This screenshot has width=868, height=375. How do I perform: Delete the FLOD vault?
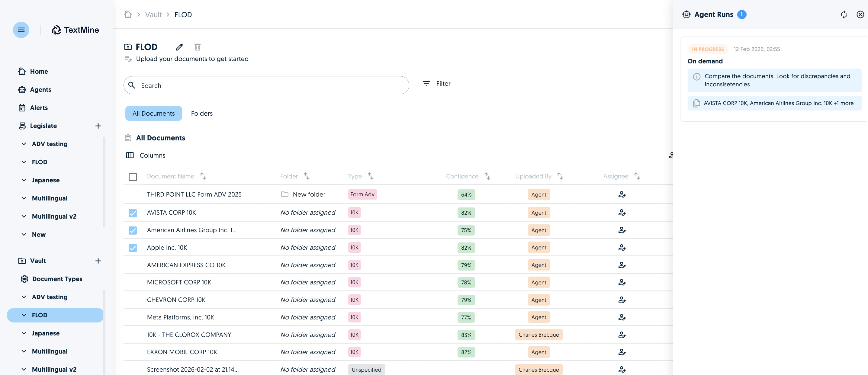198,47
